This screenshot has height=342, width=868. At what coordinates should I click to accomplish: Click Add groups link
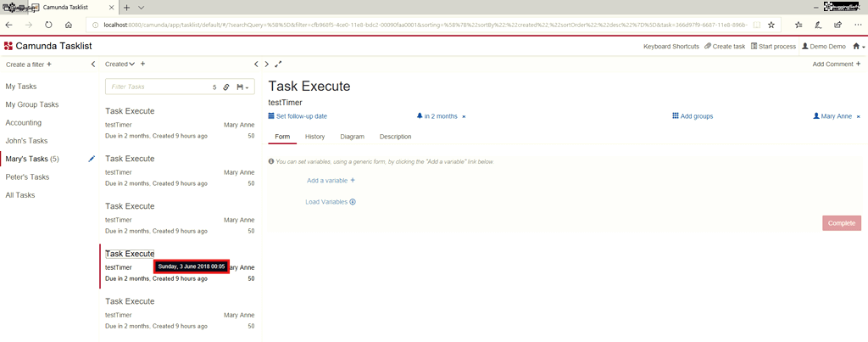point(693,116)
